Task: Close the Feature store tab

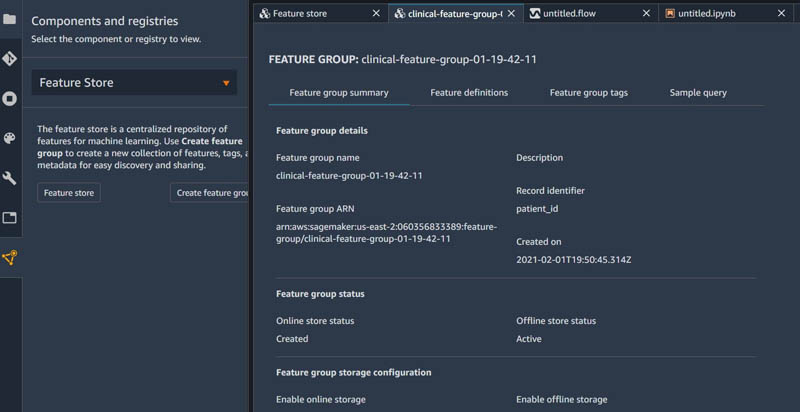Action: [376, 13]
